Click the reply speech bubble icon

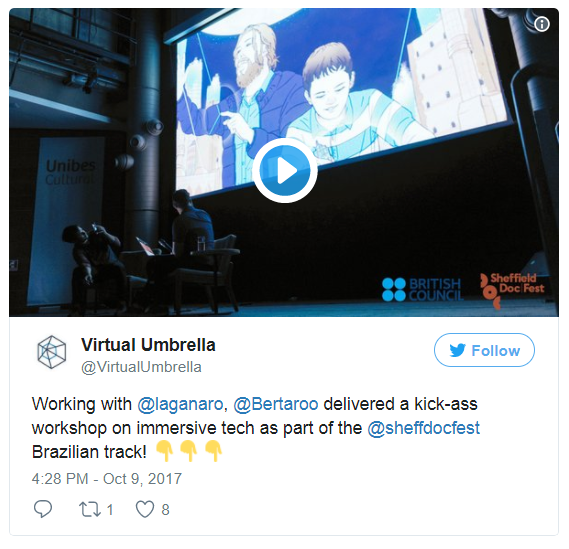(43, 509)
